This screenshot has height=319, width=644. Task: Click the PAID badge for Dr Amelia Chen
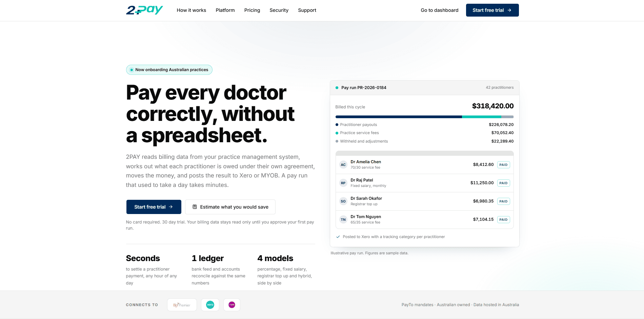click(503, 165)
